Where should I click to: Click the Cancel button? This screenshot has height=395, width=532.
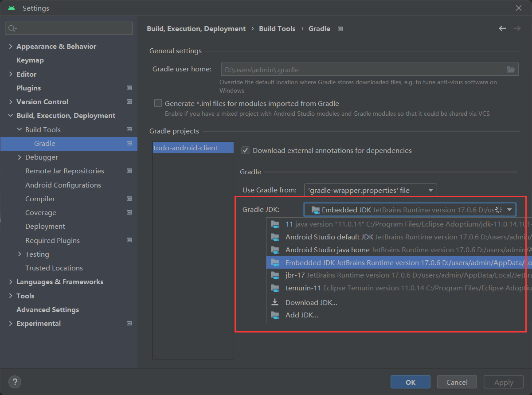tap(457, 382)
